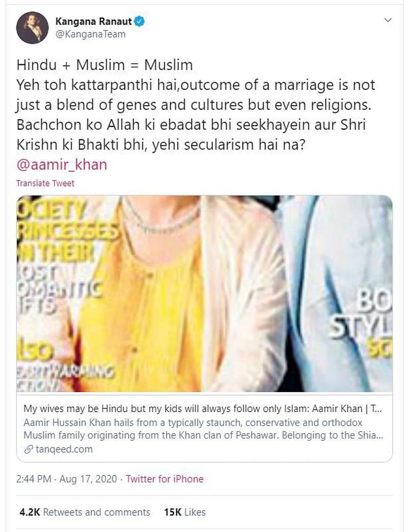This screenshot has width=408, height=532.
Task: Open the @KanganaTeam handle
Action: [x=90, y=34]
